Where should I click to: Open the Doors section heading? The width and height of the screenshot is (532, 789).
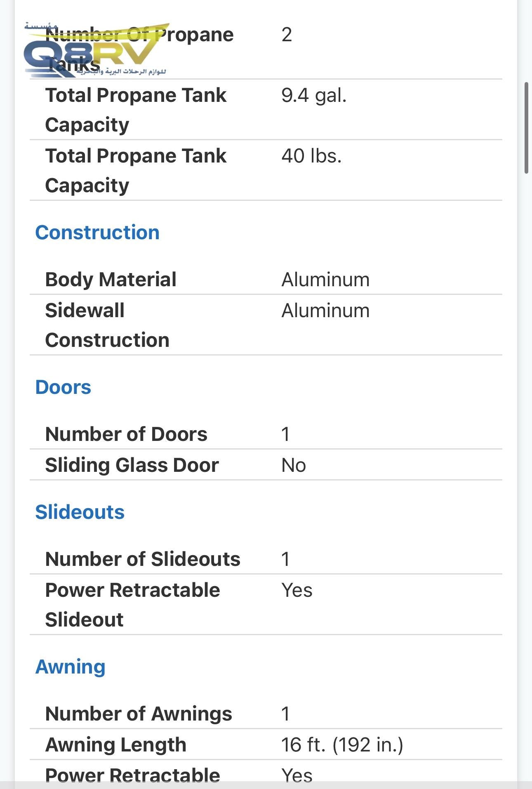click(63, 387)
